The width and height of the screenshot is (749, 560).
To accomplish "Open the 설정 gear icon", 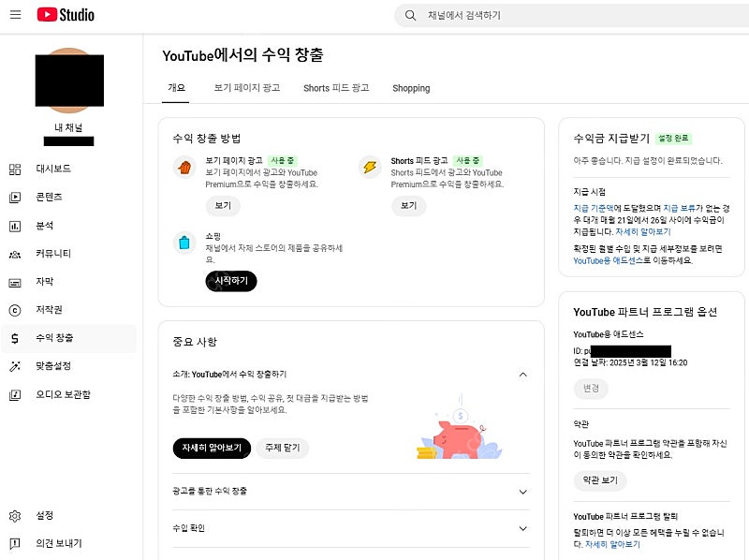I will 15,516.
